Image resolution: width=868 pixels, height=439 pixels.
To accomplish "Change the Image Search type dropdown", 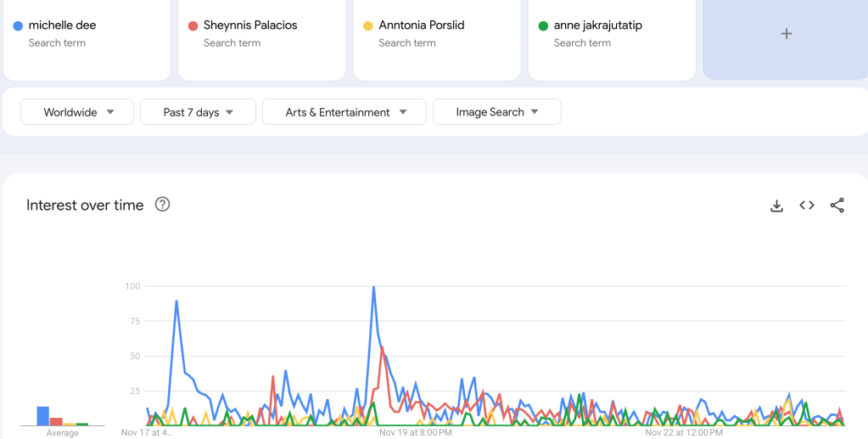I will click(x=496, y=112).
